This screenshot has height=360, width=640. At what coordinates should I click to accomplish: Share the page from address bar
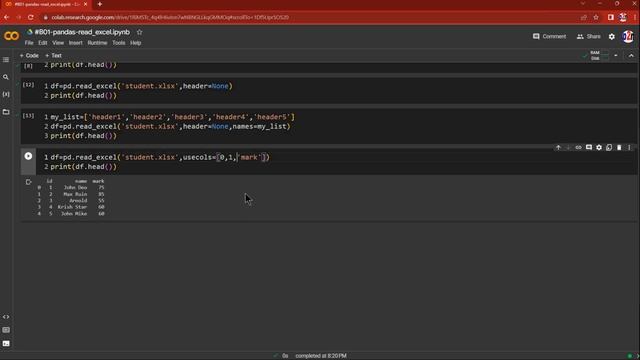[584, 17]
